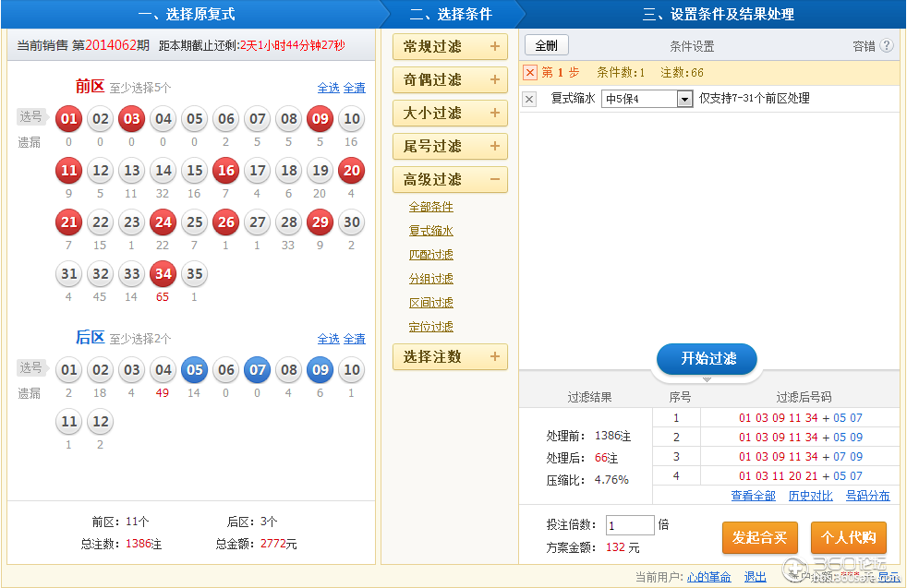Click front-zone 全清 link
Viewport: 907px width, 588px height.
point(355,88)
